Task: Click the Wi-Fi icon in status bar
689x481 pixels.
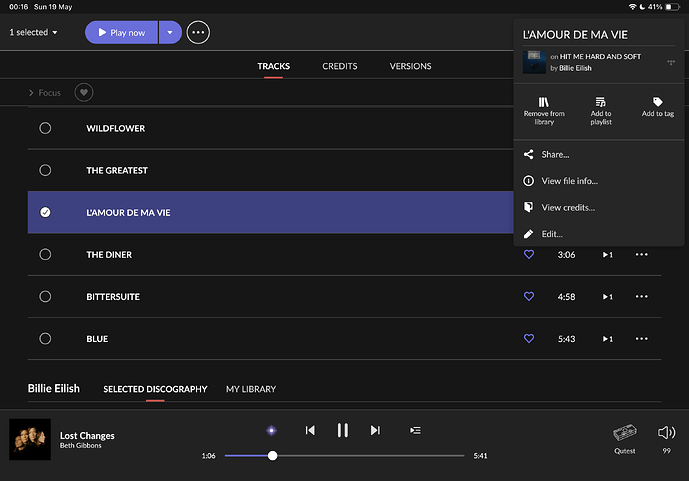Action: click(632, 7)
